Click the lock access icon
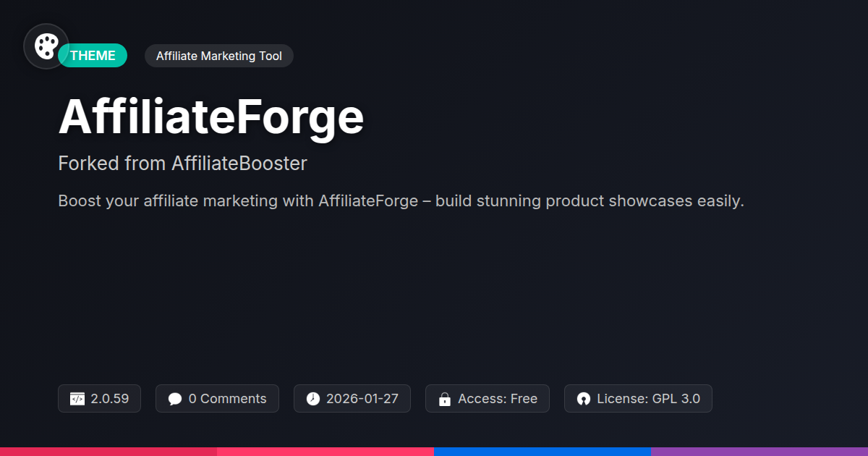The height and width of the screenshot is (456, 868). (444, 399)
